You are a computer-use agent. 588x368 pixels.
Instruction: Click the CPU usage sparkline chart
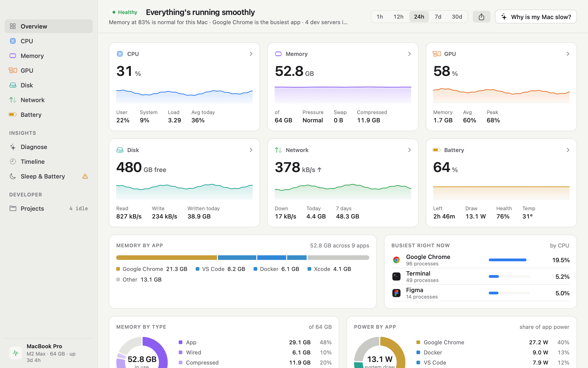tap(184, 96)
